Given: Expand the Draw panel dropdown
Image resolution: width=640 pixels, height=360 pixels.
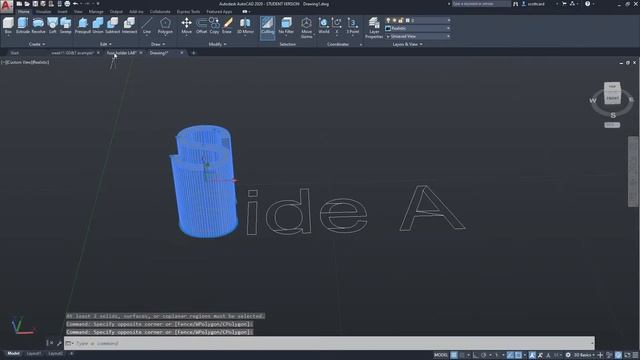Looking at the screenshot, I should coord(158,44).
